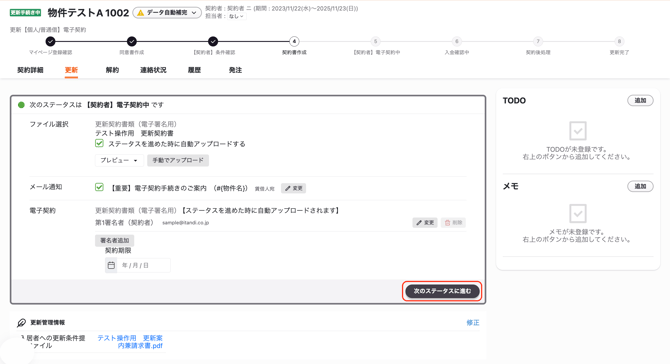Click 変更 button for mail notification

(x=294, y=188)
